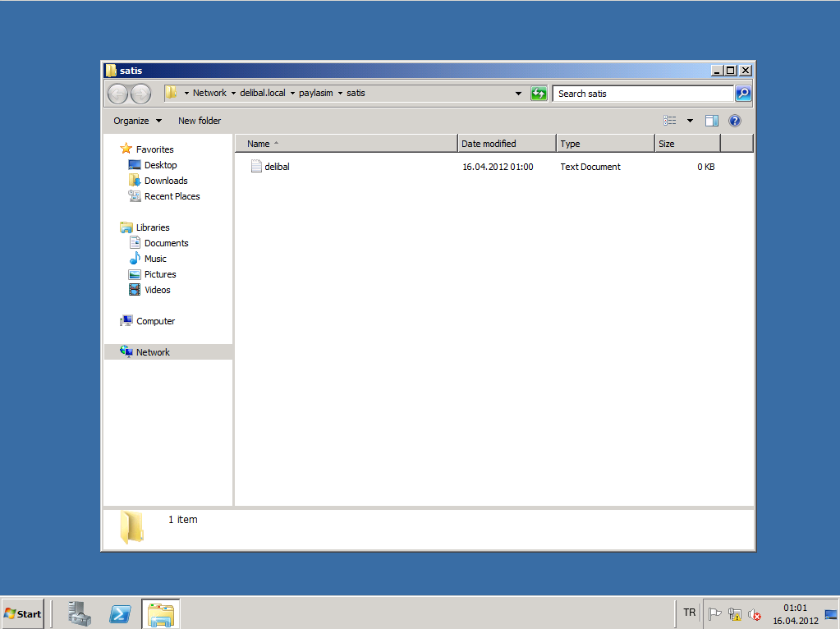Click the Search satis input field
The image size is (840, 629).
[x=642, y=94]
